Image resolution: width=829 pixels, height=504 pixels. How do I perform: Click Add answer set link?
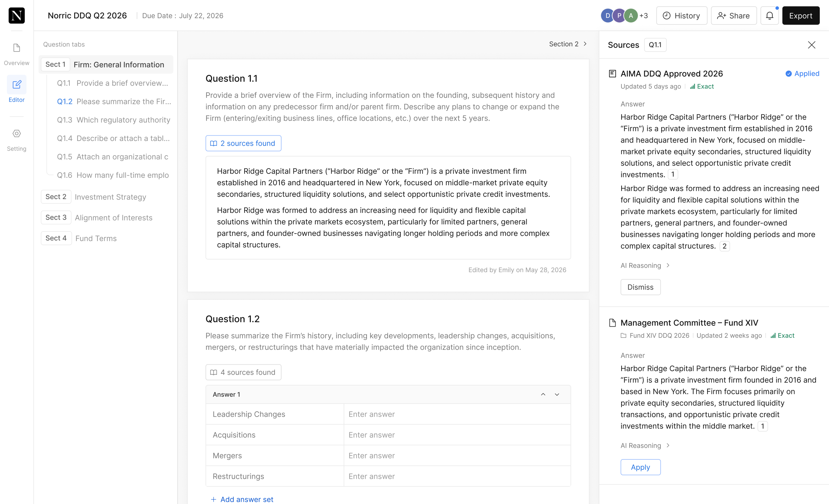coord(242,499)
